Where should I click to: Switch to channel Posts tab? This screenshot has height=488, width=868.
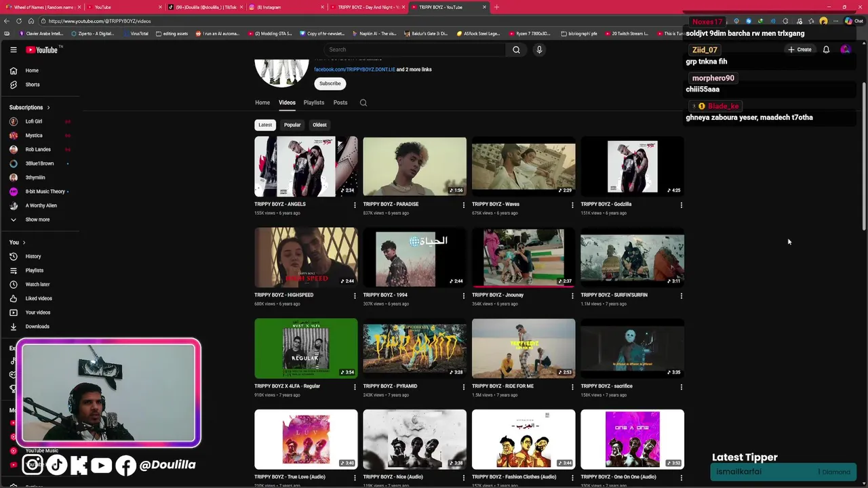point(340,103)
